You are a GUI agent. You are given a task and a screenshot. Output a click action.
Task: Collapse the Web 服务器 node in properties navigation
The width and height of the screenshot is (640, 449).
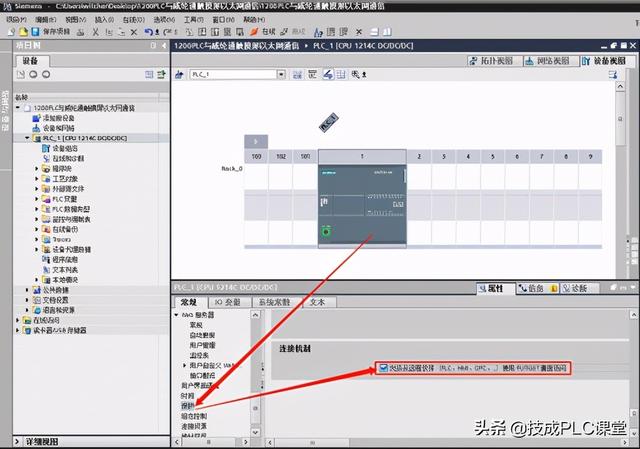pyautogui.click(x=176, y=315)
